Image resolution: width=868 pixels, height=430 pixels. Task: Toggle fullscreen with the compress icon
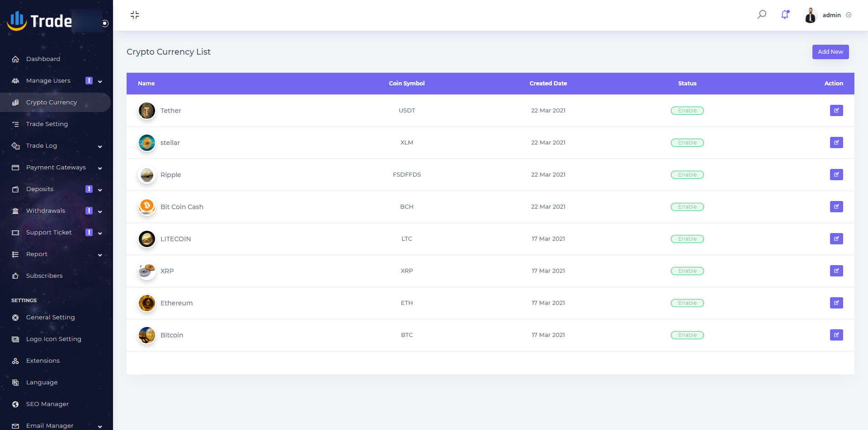click(135, 15)
